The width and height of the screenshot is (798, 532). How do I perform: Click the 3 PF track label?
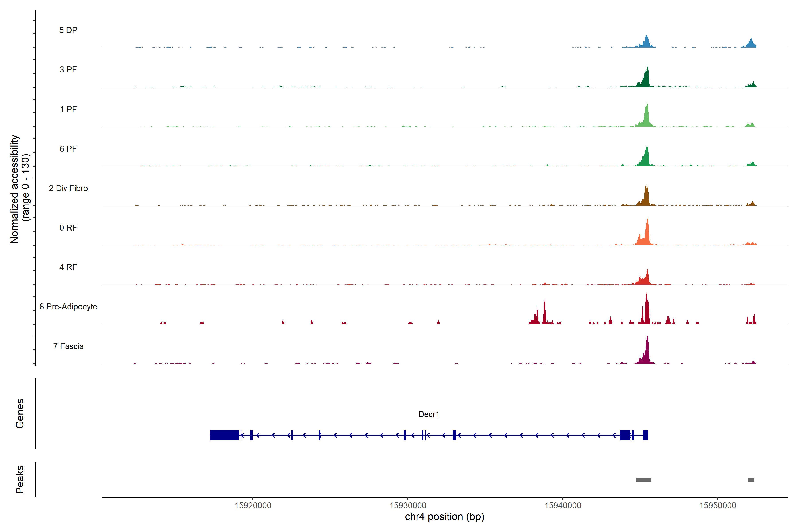click(68, 70)
